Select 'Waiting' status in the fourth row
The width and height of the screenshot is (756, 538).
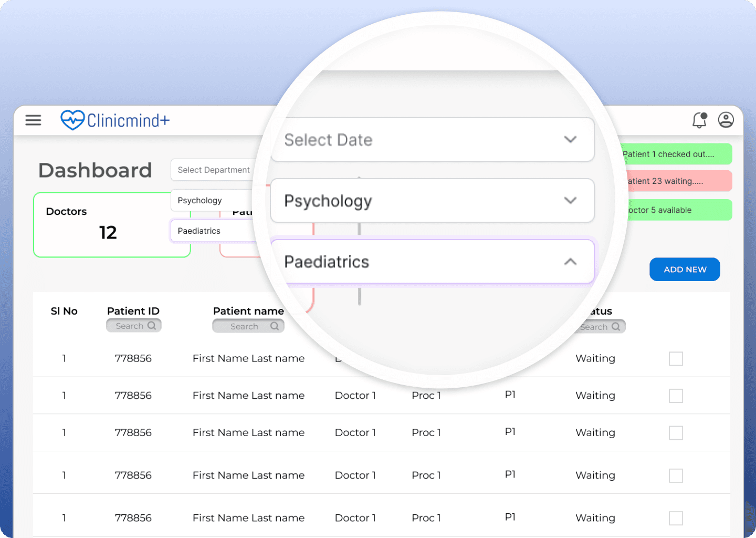(x=595, y=475)
